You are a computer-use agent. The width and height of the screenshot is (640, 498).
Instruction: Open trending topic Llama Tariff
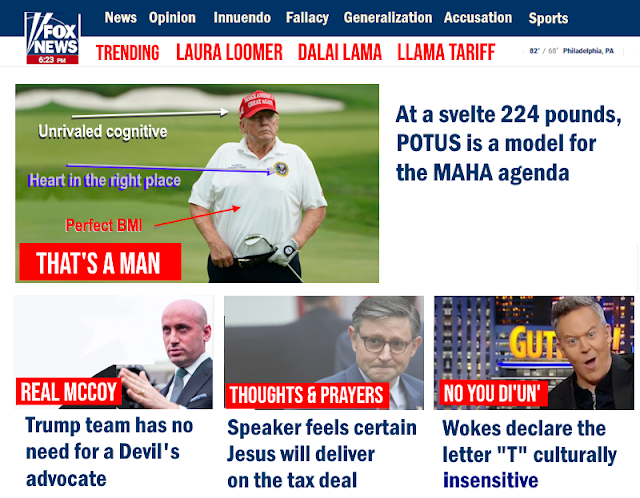tap(446, 52)
